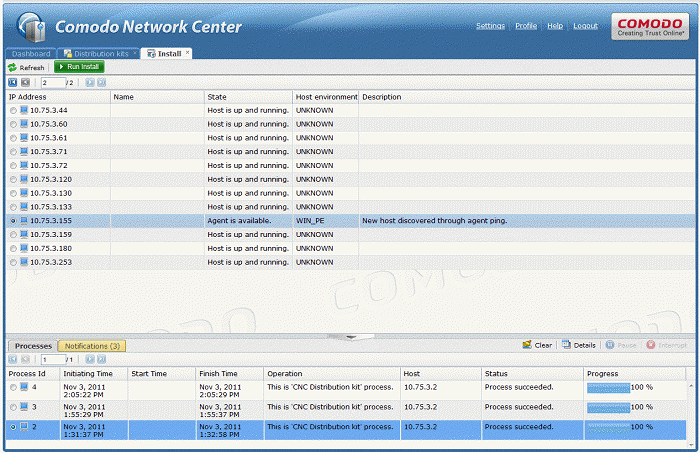Select radio button for host 10.75.3.180
Viewport: 700px width, 453px height.
(13, 249)
